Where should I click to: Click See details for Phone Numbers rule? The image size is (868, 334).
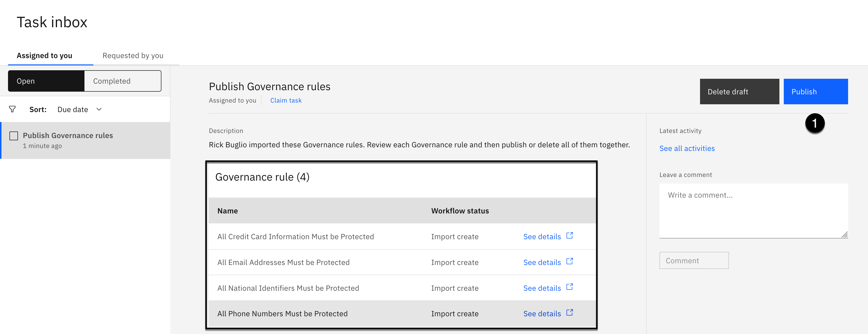coord(542,314)
